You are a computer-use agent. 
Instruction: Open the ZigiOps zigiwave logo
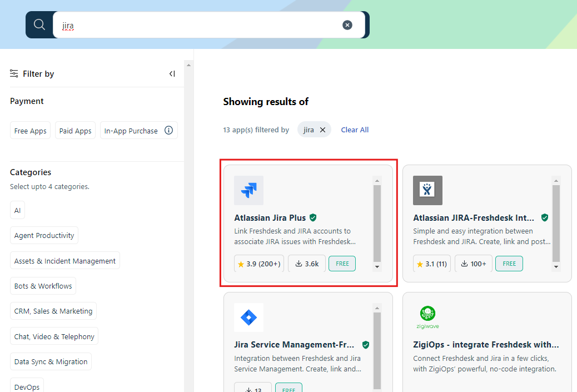pyautogui.click(x=427, y=317)
